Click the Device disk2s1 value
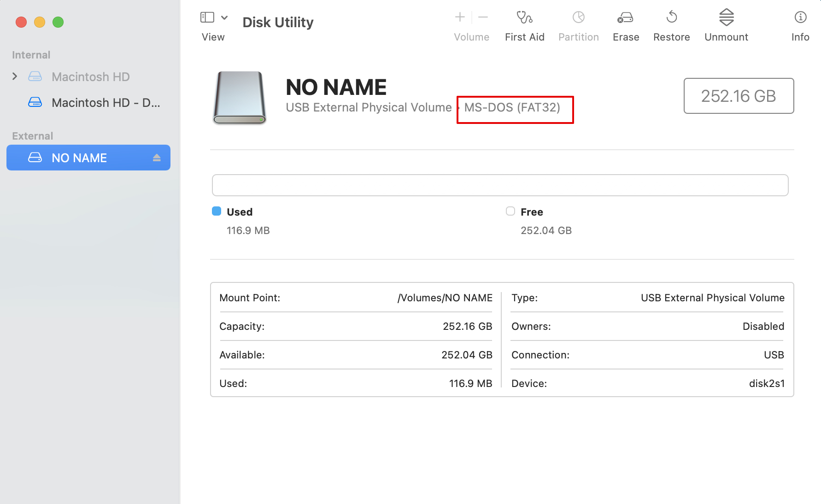 [x=767, y=383]
